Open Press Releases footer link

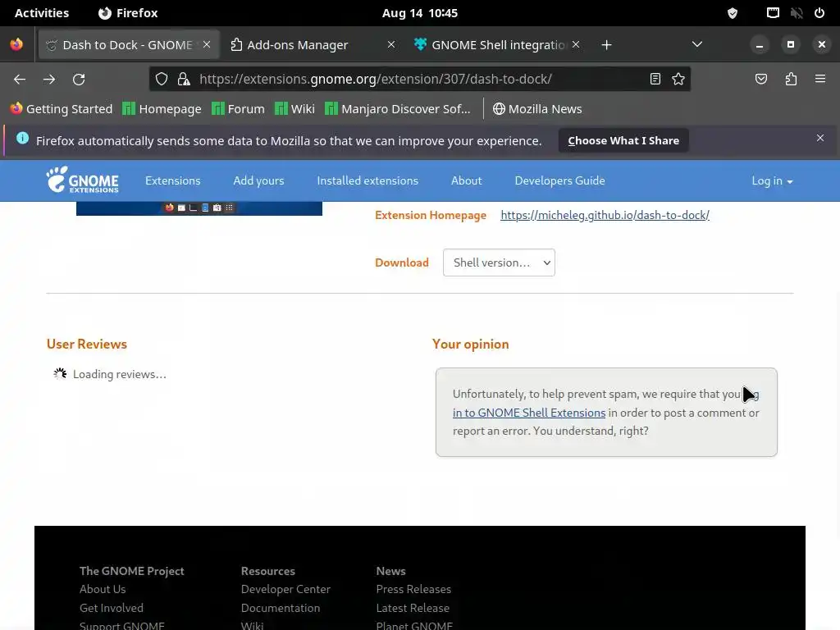413,589
